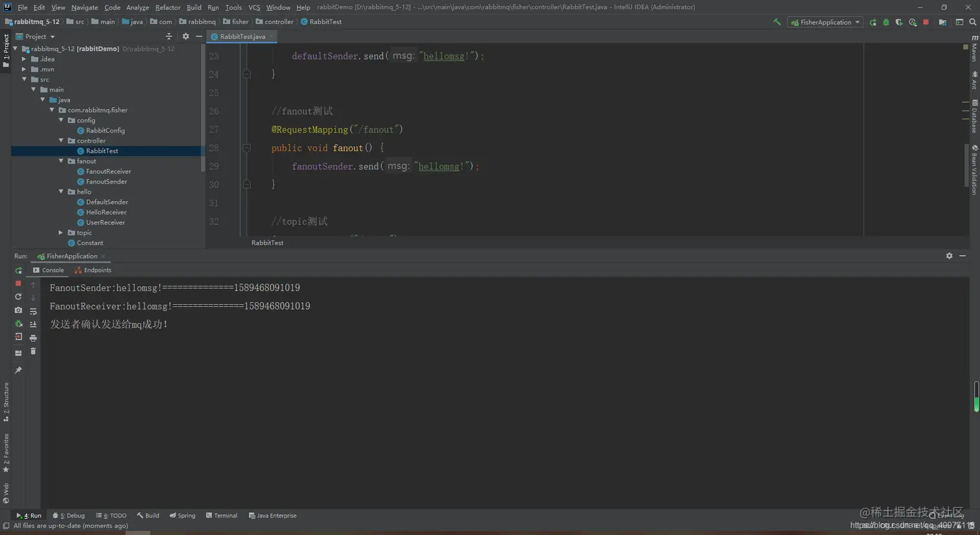Clear console with trash icon

pyautogui.click(x=33, y=351)
